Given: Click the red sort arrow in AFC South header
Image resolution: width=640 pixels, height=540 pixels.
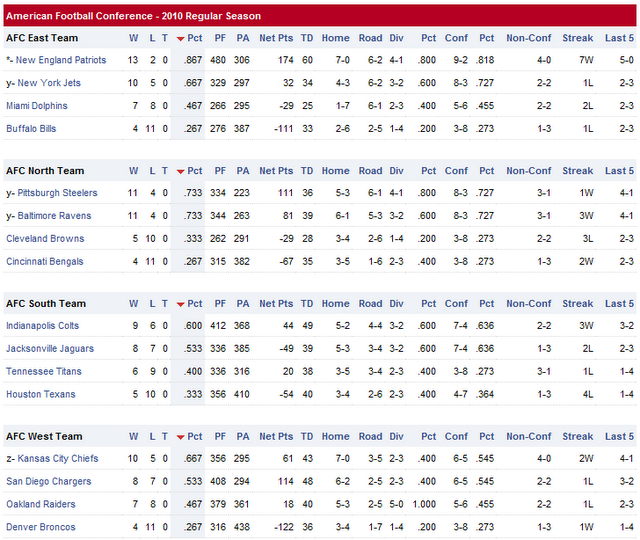Looking at the screenshot, I should point(180,304).
